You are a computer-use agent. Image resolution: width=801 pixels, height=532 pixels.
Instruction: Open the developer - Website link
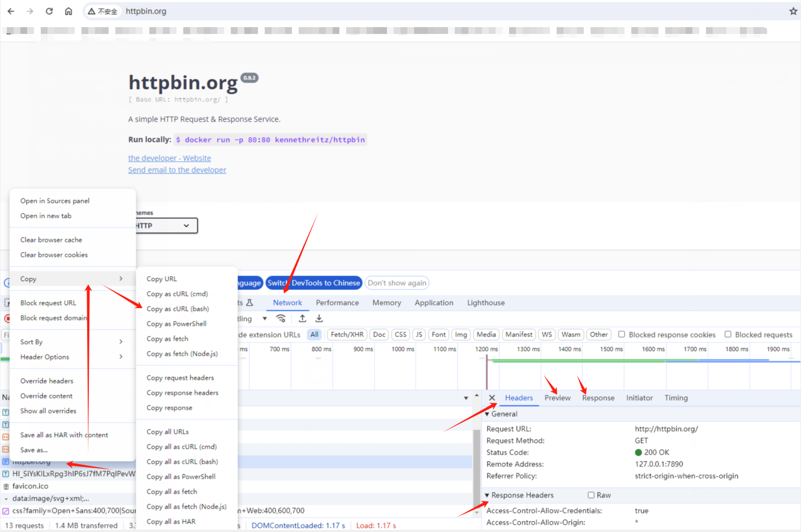[169, 158]
